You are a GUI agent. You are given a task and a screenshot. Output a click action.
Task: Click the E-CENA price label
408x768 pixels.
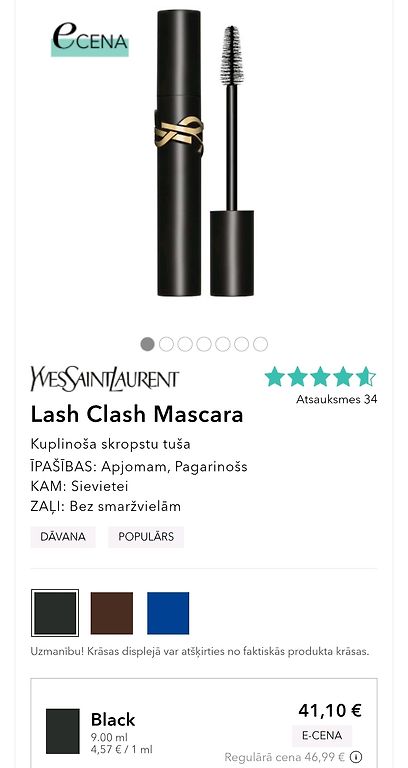(x=322, y=736)
